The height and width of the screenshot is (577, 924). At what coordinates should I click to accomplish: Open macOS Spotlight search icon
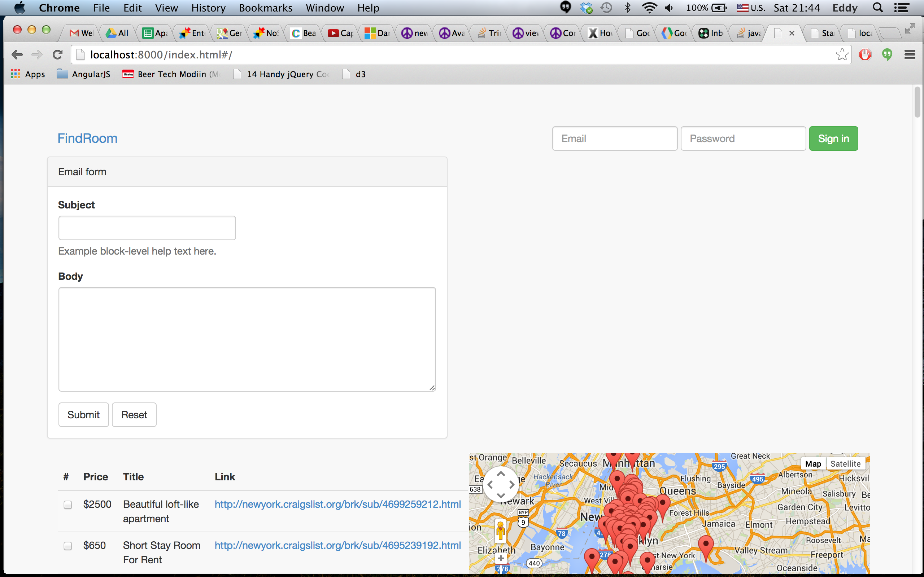coord(878,8)
